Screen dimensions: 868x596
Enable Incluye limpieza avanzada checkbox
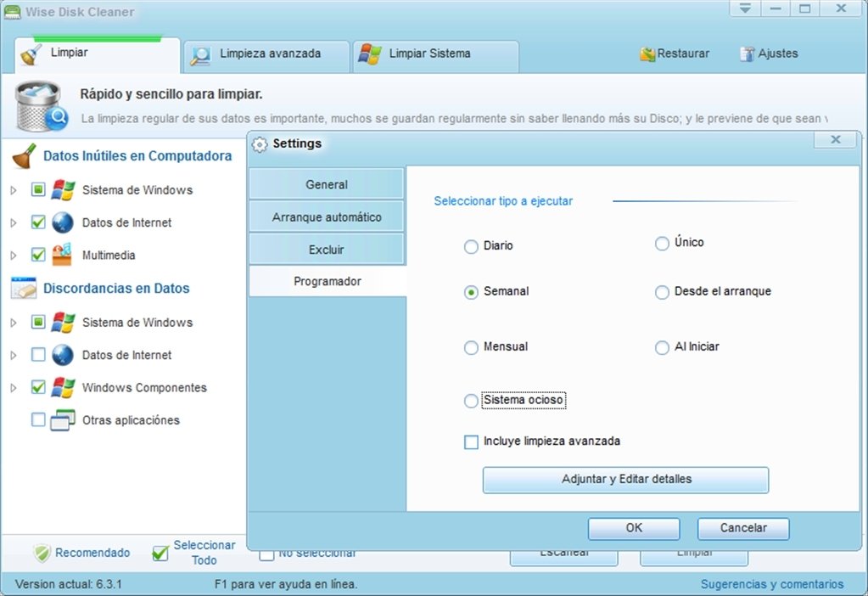(471, 442)
